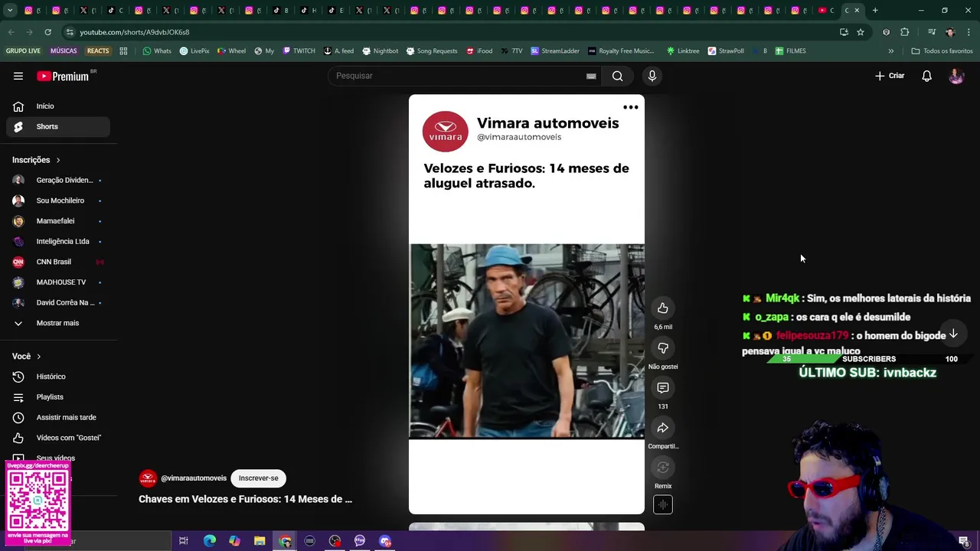
Task: Open new Chrome tab with plus
Action: pyautogui.click(x=875, y=10)
